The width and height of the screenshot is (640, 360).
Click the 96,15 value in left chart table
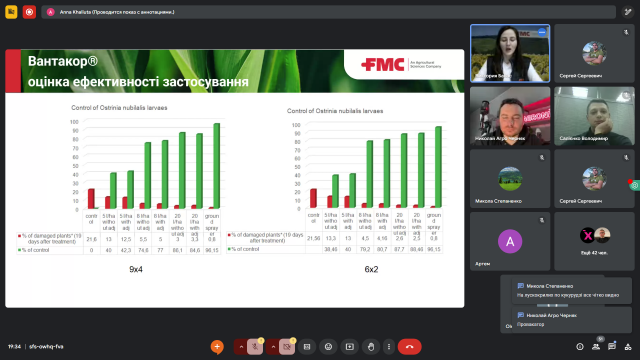click(x=212, y=250)
